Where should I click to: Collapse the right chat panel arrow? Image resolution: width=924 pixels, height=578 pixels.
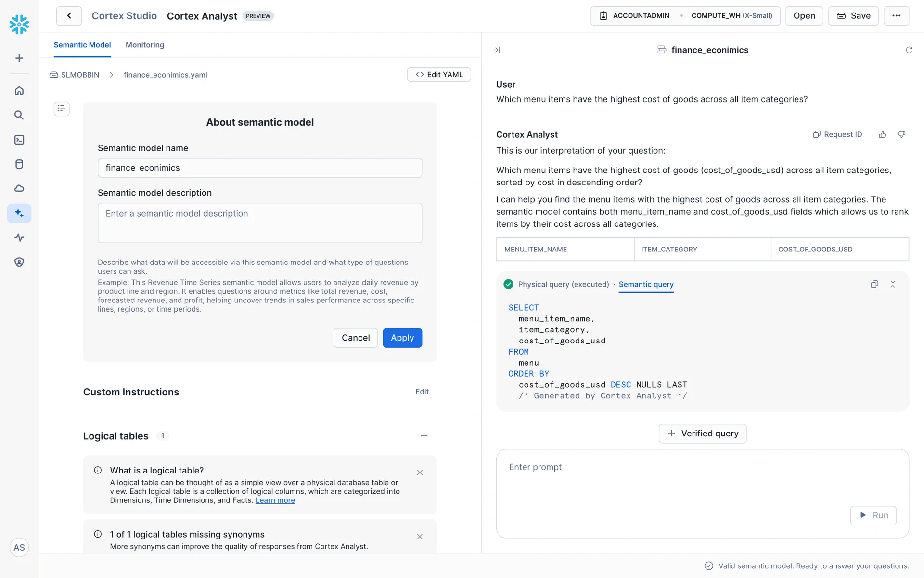[496, 50]
